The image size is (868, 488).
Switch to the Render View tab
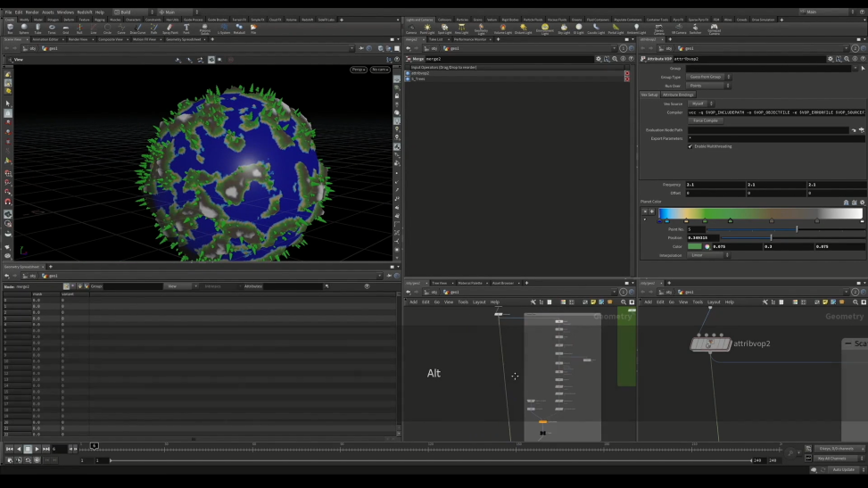pyautogui.click(x=78, y=39)
